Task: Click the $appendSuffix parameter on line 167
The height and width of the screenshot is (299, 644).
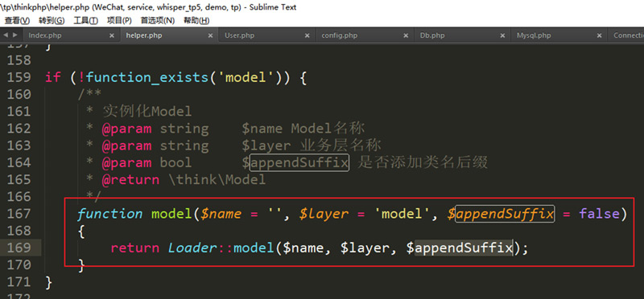Action: (x=501, y=214)
